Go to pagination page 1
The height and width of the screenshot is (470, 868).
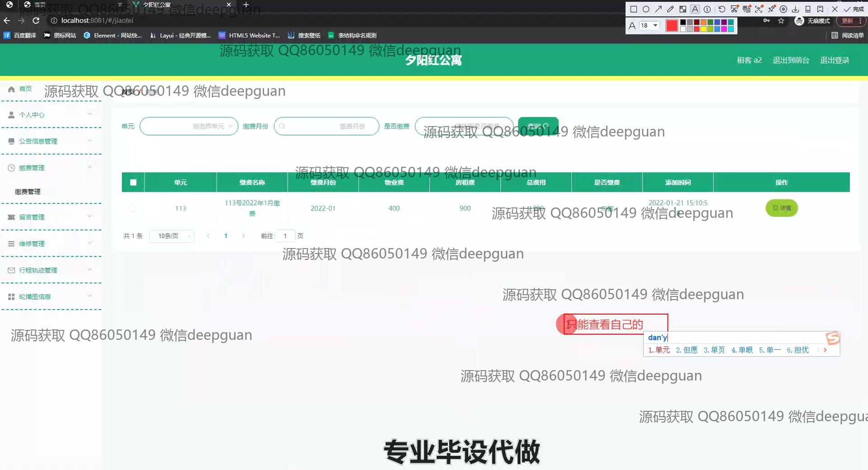click(226, 236)
